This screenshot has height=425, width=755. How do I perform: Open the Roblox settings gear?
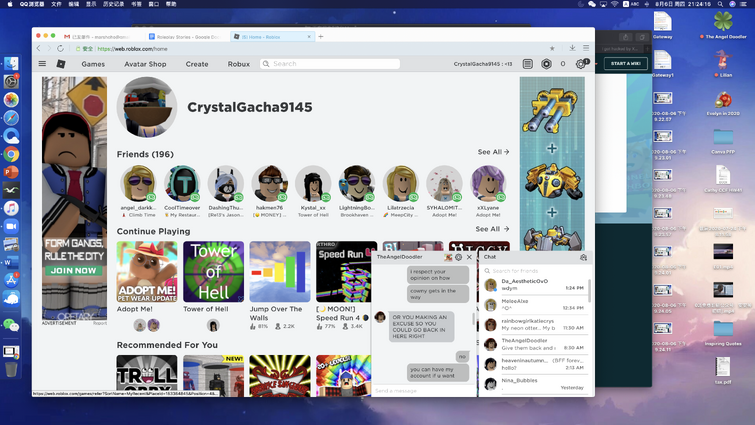coord(581,64)
